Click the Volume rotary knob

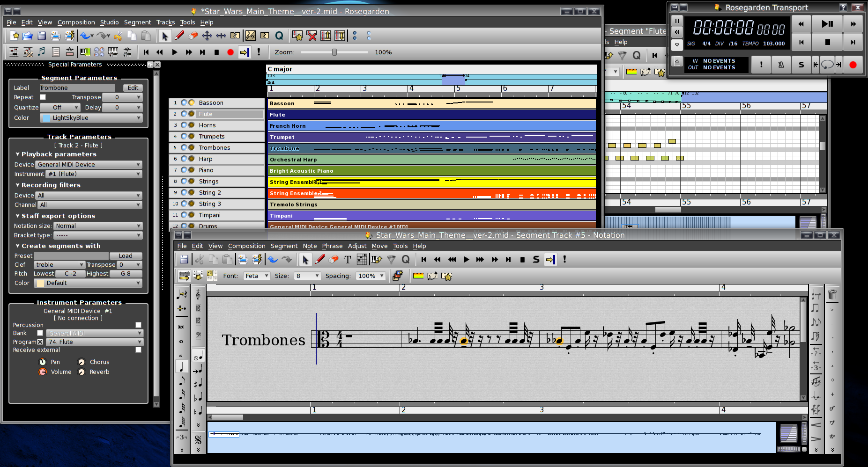(43, 372)
